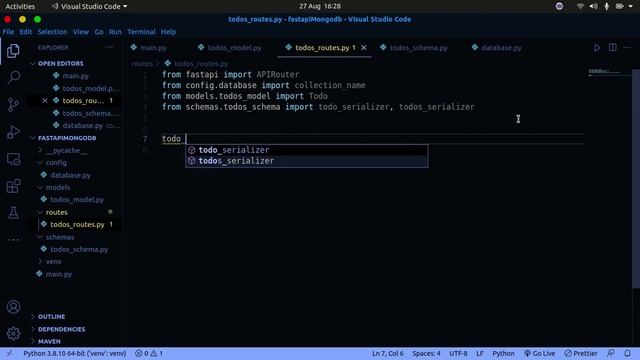Open the Accounts icon

pyautogui.click(x=13, y=307)
